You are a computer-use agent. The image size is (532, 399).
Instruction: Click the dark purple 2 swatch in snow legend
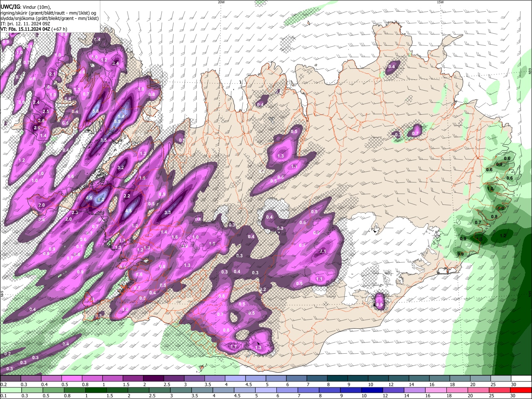click(x=153, y=379)
